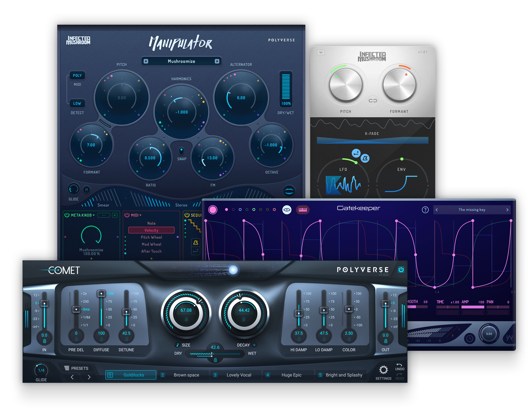
Task: Click the Comet Dry/Wet slider track
Action: coord(215,354)
